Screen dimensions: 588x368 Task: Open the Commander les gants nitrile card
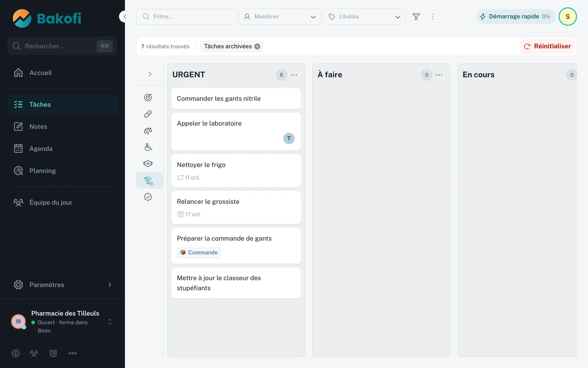click(236, 99)
